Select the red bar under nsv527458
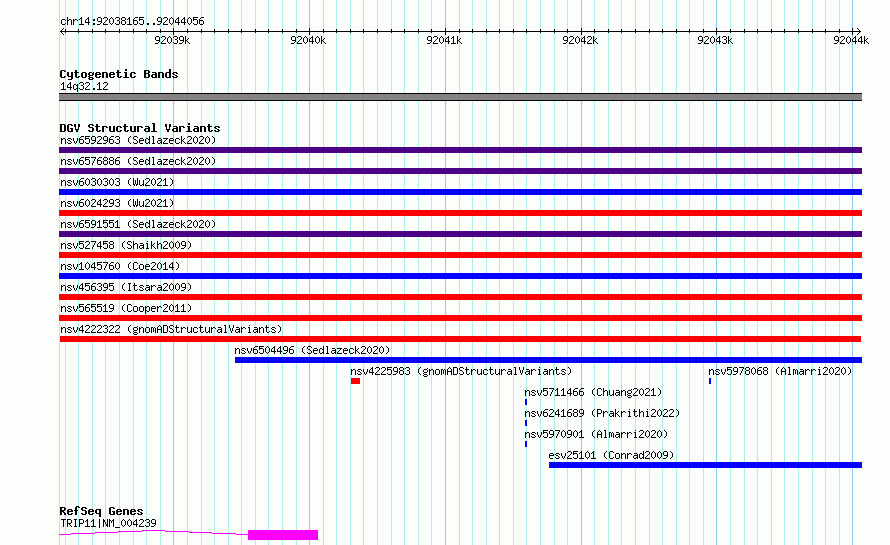 460,255
